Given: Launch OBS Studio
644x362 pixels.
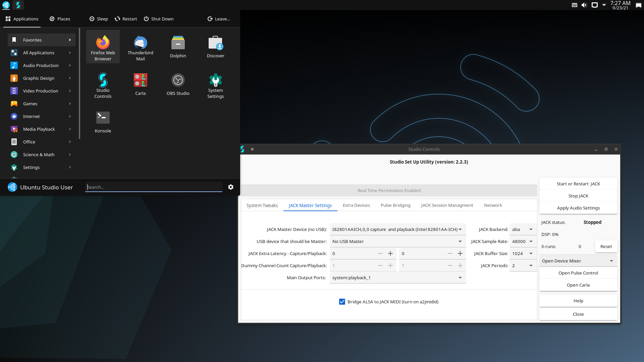Looking at the screenshot, I should [x=178, y=84].
